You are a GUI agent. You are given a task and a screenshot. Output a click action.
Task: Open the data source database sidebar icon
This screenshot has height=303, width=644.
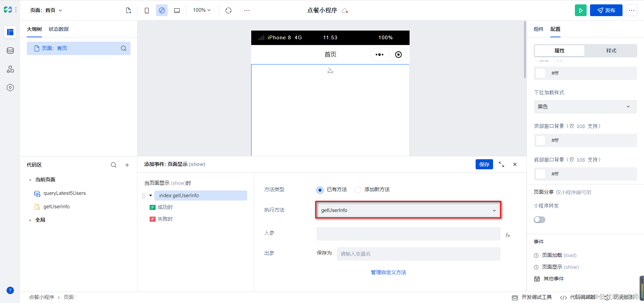(x=10, y=51)
